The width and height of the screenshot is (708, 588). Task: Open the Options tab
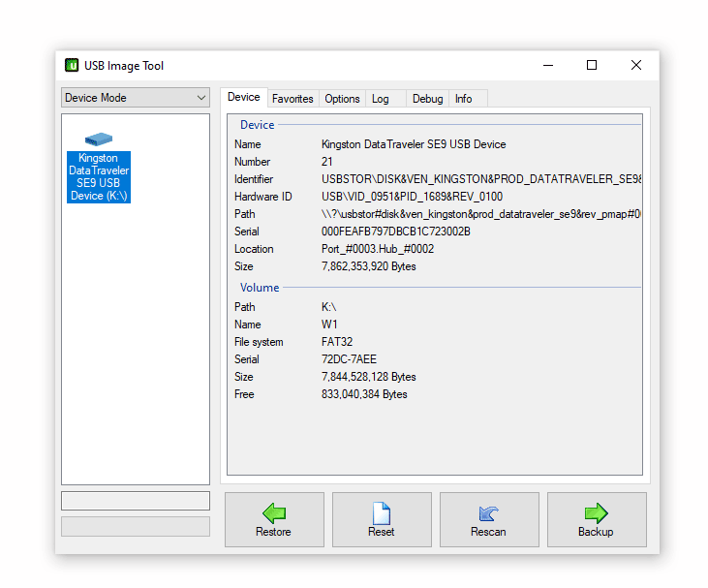[342, 99]
